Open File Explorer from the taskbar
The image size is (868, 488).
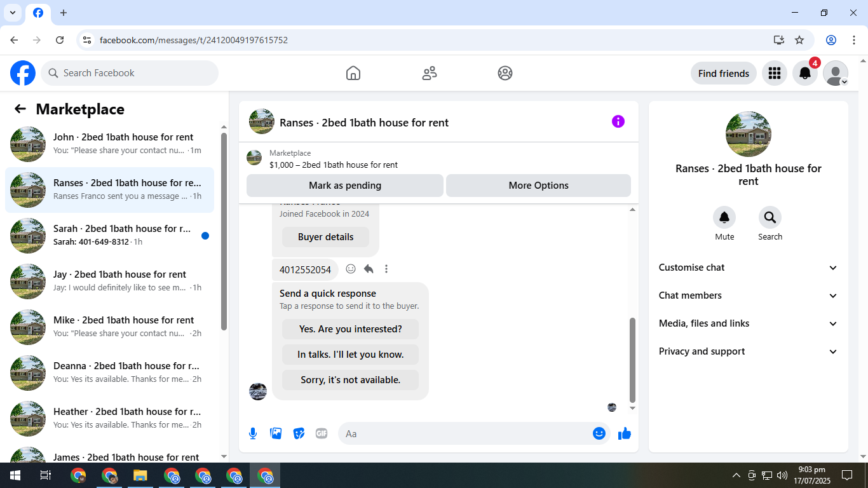tap(140, 475)
